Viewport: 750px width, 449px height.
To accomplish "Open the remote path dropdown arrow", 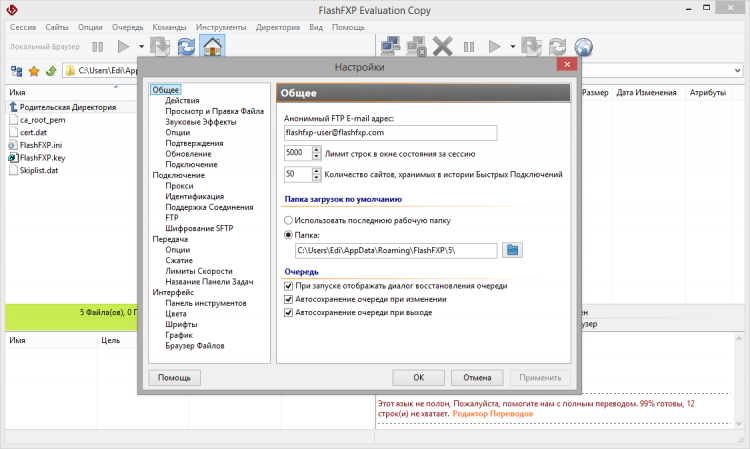I will [737, 71].
